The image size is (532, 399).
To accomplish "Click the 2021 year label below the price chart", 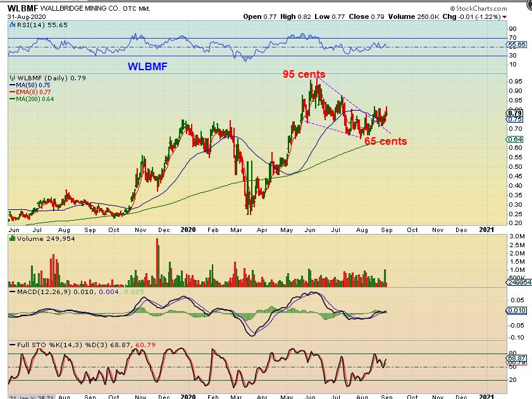I will 486,230.
